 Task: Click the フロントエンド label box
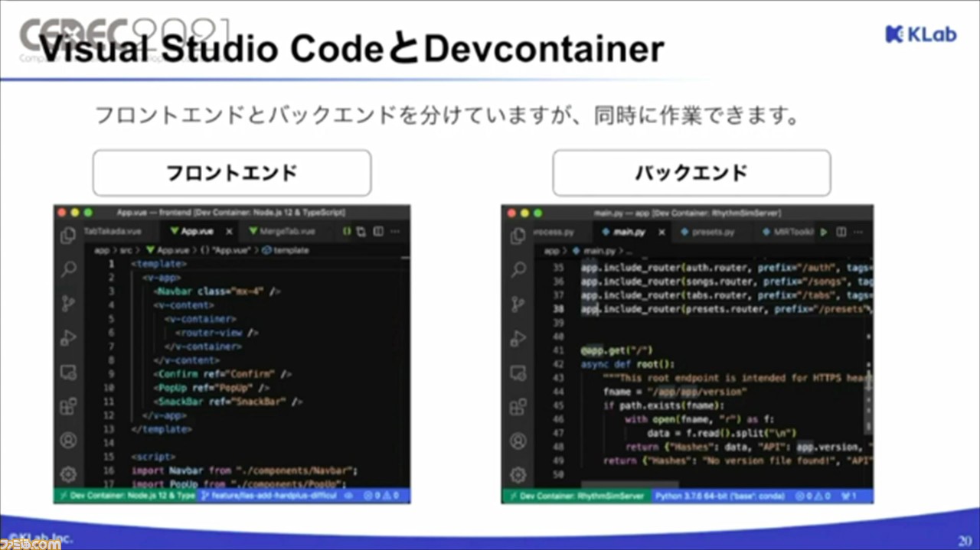[x=232, y=173]
